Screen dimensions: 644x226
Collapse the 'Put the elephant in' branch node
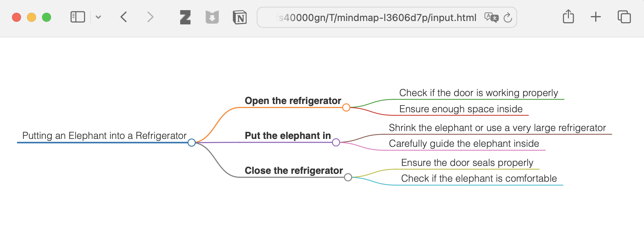(x=336, y=142)
